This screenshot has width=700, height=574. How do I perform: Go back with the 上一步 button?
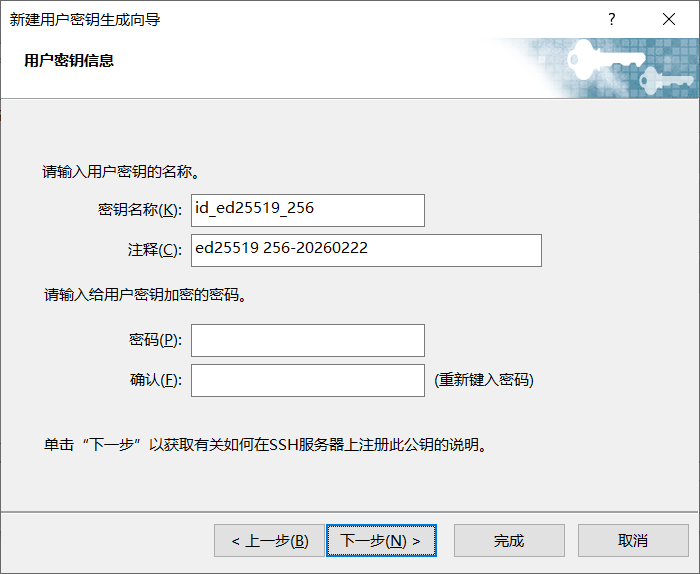click(269, 541)
